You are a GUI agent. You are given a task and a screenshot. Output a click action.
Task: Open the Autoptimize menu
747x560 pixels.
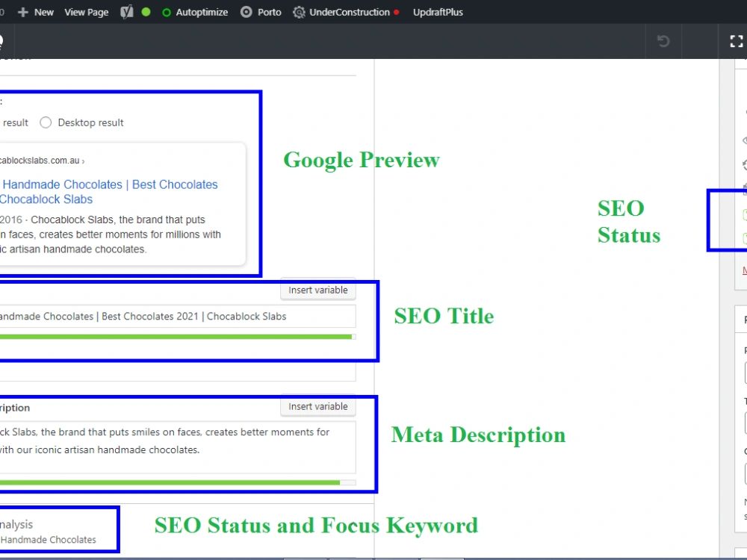pyautogui.click(x=202, y=13)
